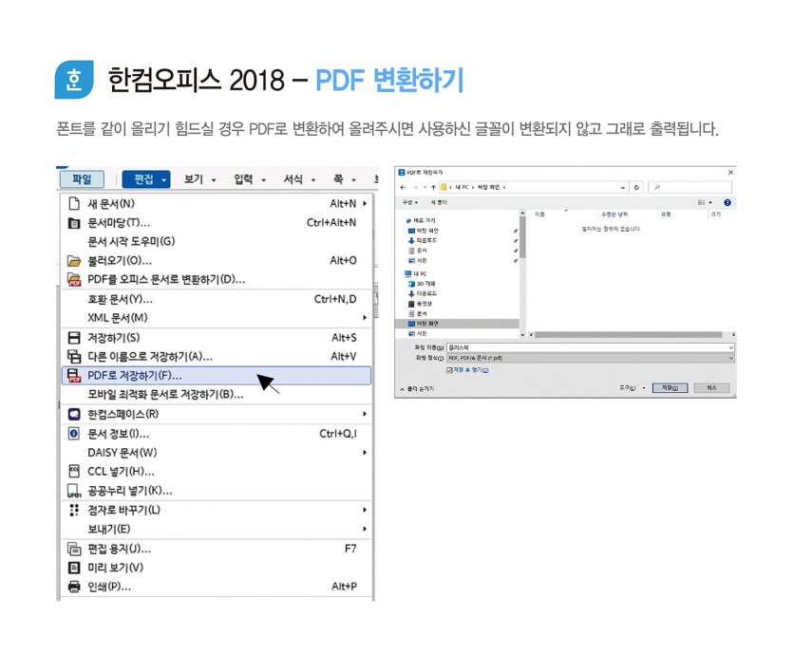Click the 문서 정보 info icon
Screen dimensions: 793x672
[x=74, y=434]
